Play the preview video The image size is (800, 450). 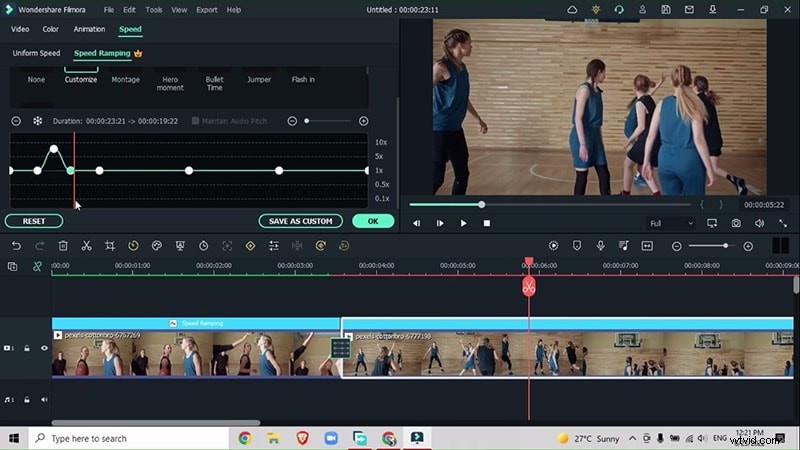[x=463, y=223]
